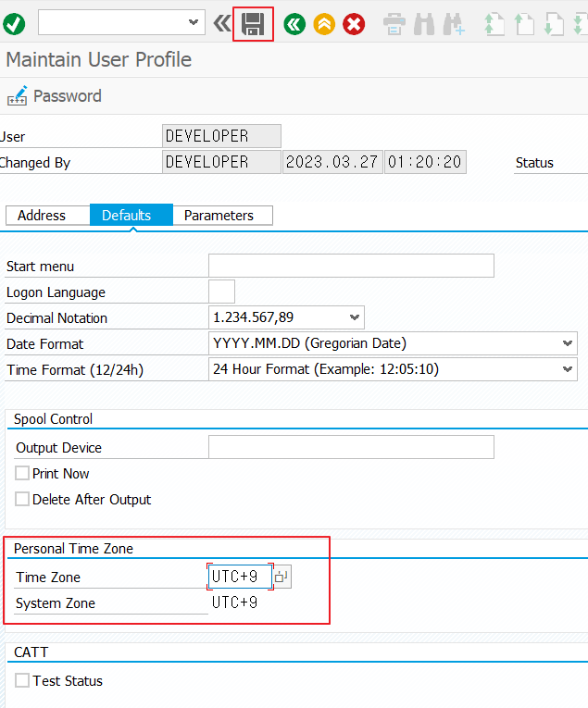Image resolution: width=588 pixels, height=708 pixels.
Task: Cancel with the red X icon
Action: point(354,24)
